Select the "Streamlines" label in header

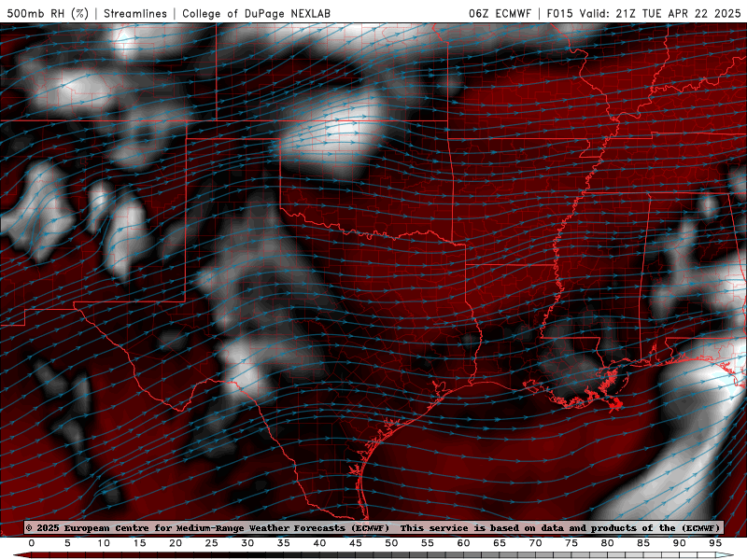pos(135,13)
